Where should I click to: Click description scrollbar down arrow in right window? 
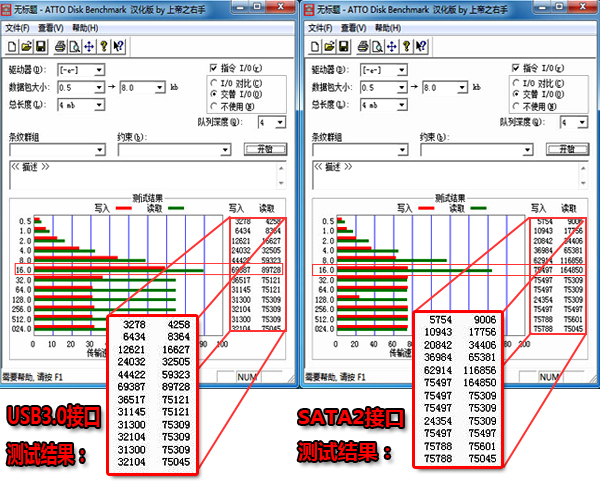[x=583, y=183]
